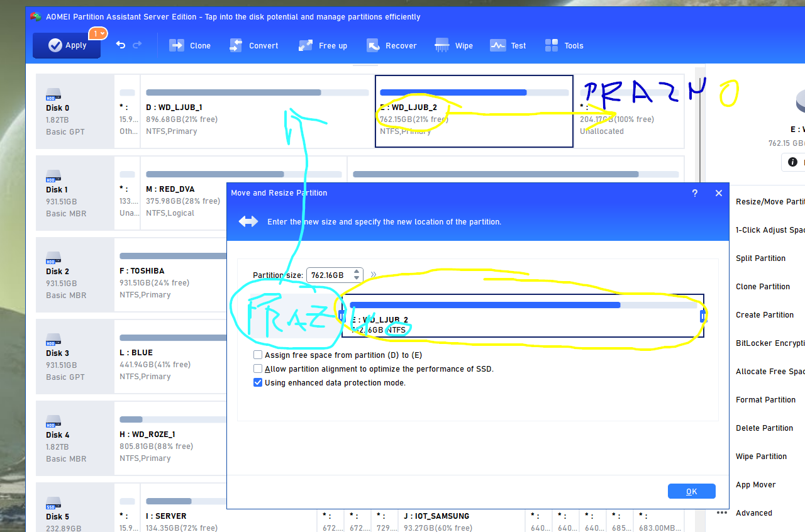Uncheck Using enhanced data protection mode
This screenshot has width=805, height=532.
(x=258, y=383)
